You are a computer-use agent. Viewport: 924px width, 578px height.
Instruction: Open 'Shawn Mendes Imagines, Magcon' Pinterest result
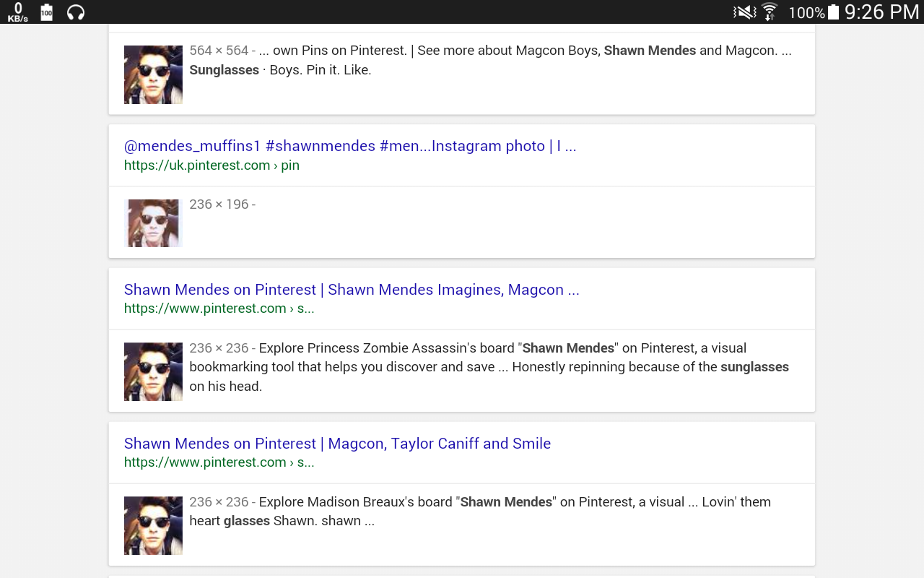(352, 290)
